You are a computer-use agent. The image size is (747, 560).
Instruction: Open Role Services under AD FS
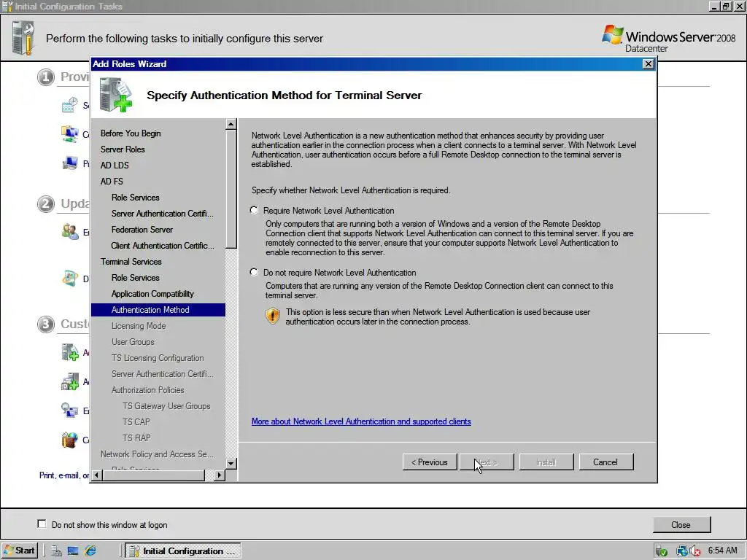pyautogui.click(x=135, y=198)
